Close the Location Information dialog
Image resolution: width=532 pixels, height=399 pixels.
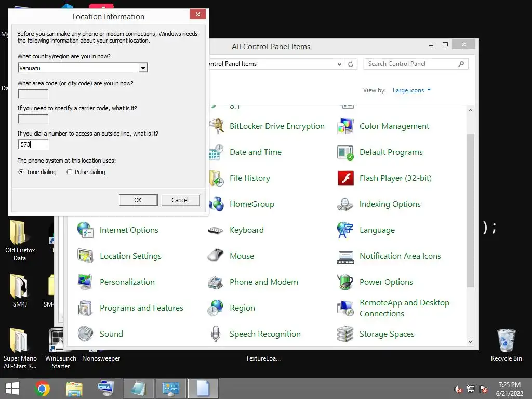(198, 14)
